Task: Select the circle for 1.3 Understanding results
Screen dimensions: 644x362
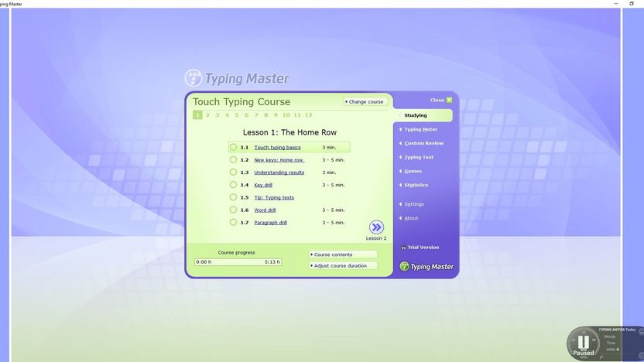Action: click(233, 172)
